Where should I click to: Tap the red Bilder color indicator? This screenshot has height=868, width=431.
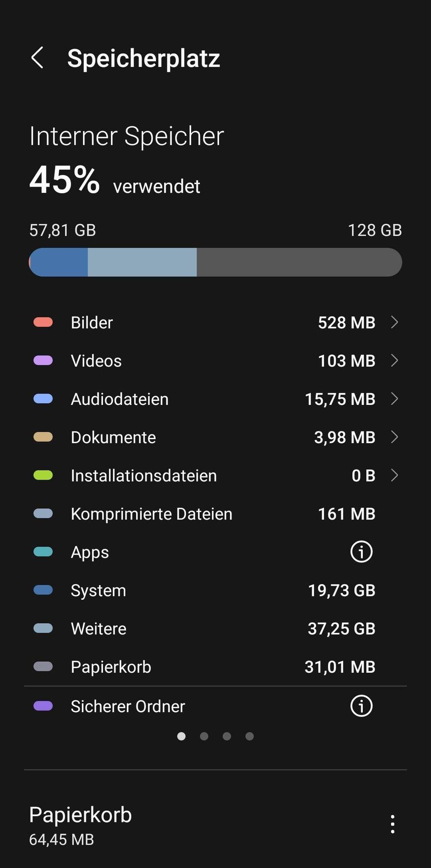tap(43, 322)
